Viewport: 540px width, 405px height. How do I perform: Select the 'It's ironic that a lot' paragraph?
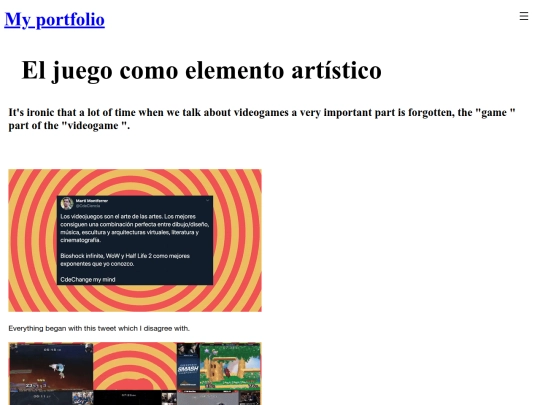pos(262,119)
